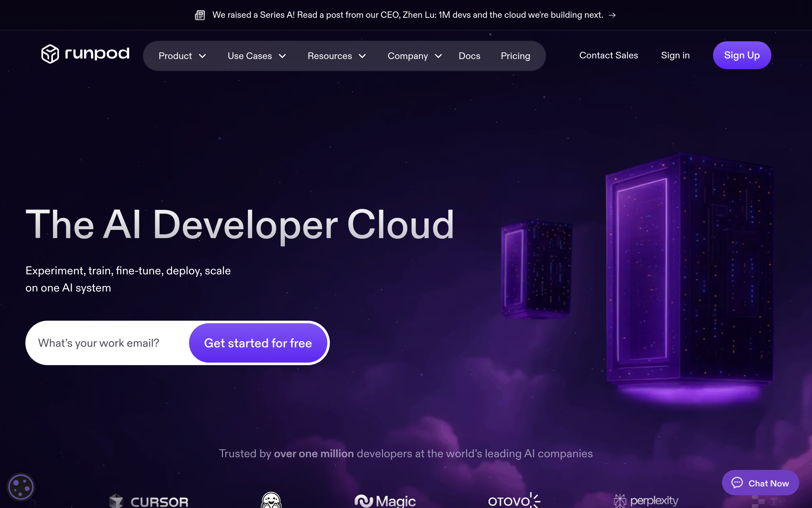Click "over one million" bold text
This screenshot has width=812, height=508.
(x=314, y=454)
